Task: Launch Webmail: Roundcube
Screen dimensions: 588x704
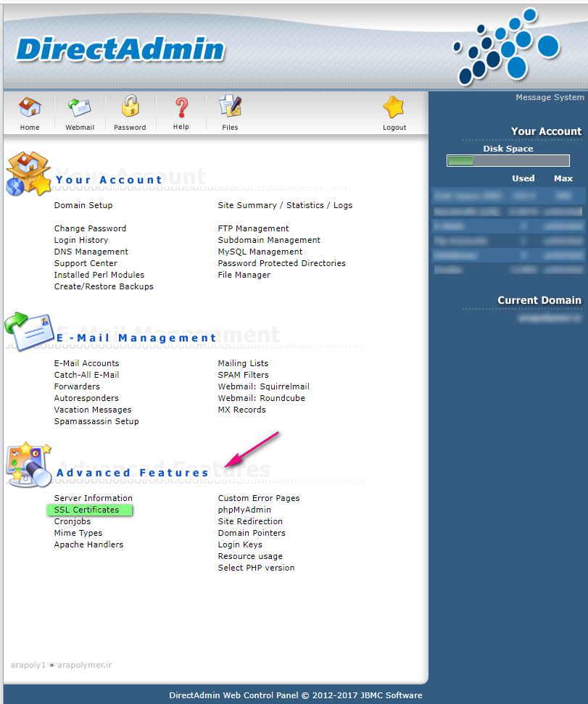Action: (262, 398)
